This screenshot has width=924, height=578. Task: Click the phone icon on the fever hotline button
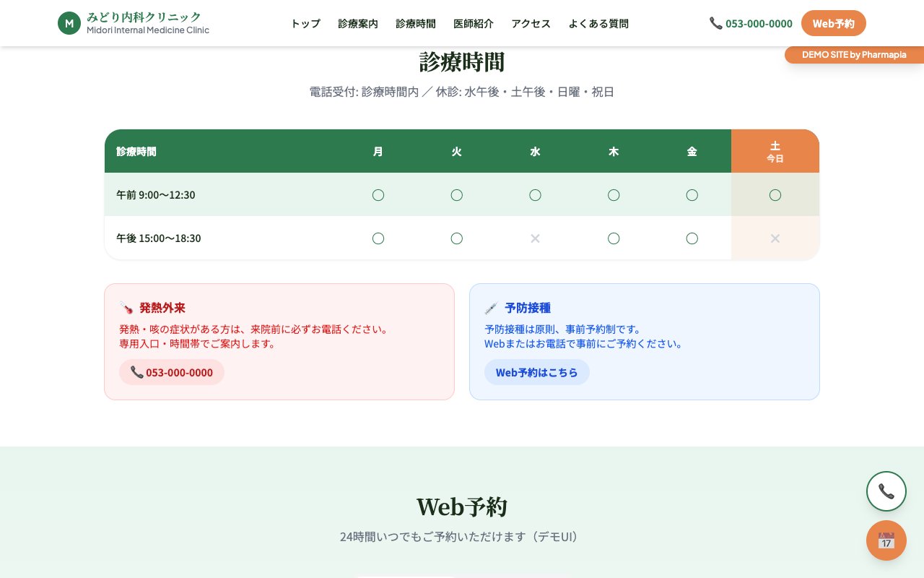(x=137, y=372)
